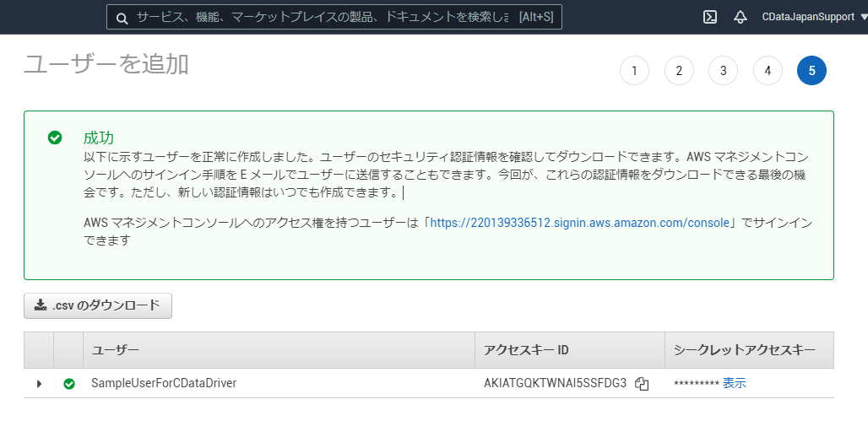Click access key AKIATGQKTWNAI5SSFDG3 text
The height and width of the screenshot is (448, 868).
[556, 383]
